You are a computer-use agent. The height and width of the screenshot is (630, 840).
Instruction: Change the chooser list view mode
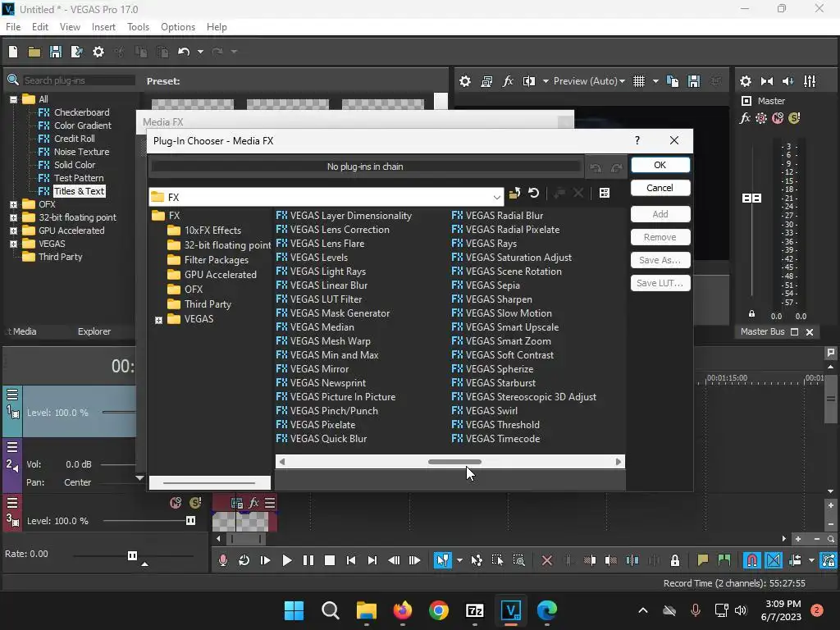click(x=605, y=193)
